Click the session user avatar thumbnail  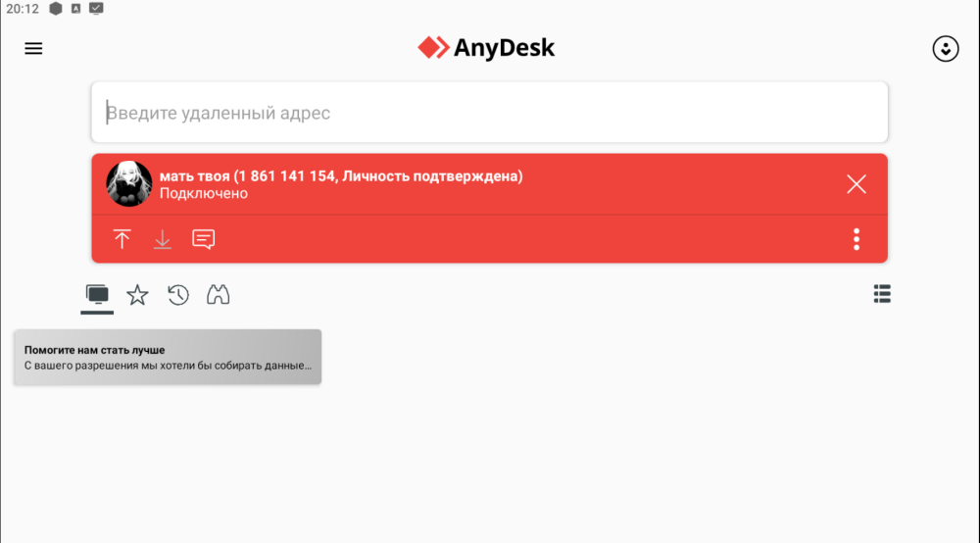128,183
